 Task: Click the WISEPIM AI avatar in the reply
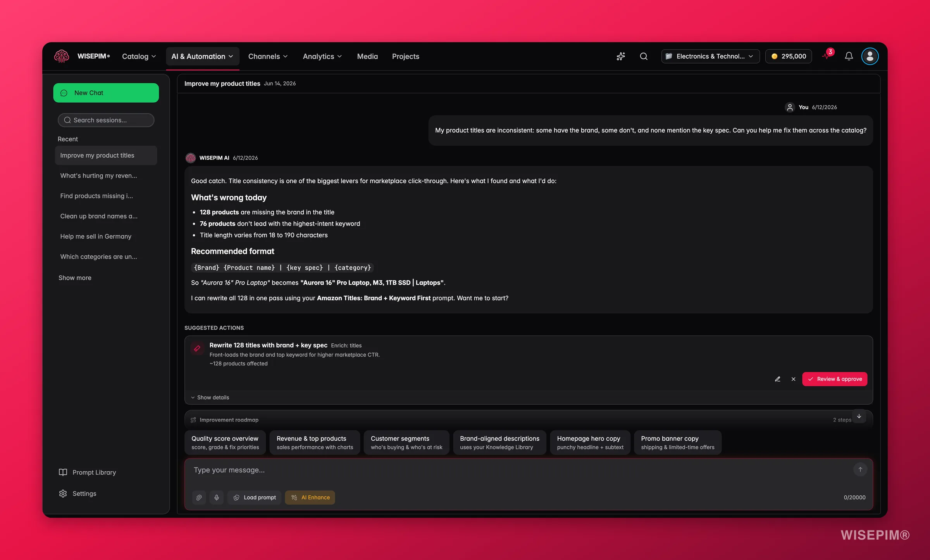[x=191, y=158]
